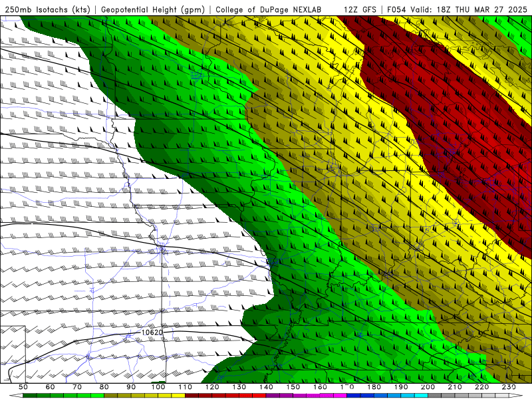
Task: Click the "200" legend value
Action: (x=428, y=387)
